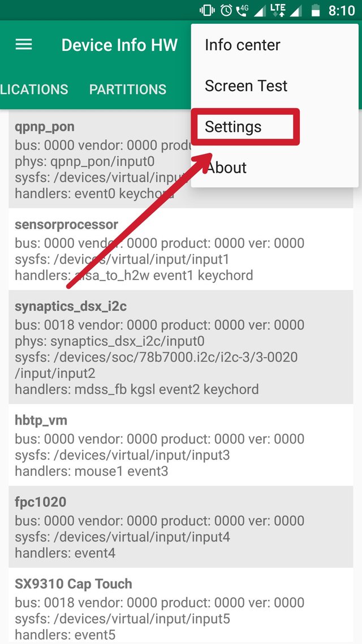
Task: Open the hamburger navigation menu
Action: pos(24,45)
